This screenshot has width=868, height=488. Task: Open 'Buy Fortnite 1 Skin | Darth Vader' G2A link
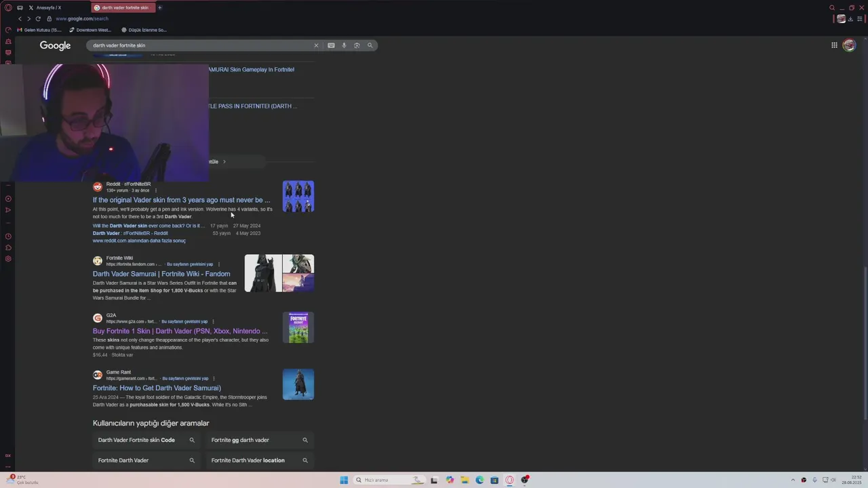pyautogui.click(x=180, y=331)
